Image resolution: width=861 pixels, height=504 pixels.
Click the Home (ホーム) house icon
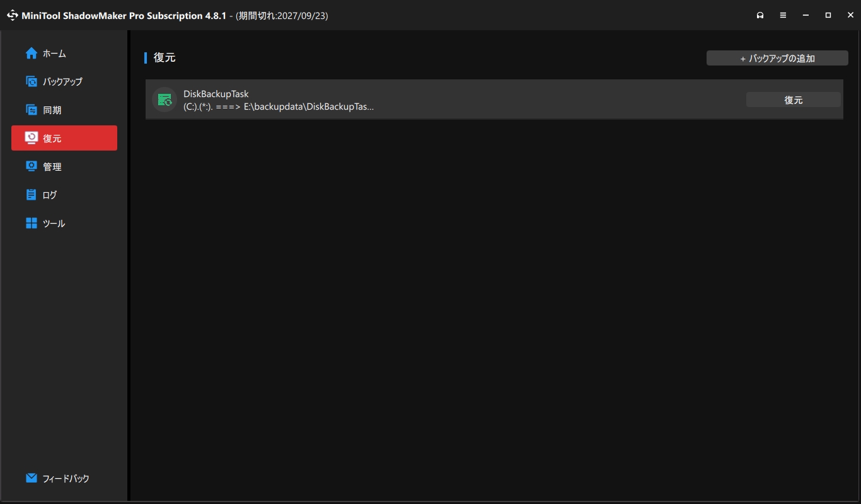click(32, 54)
